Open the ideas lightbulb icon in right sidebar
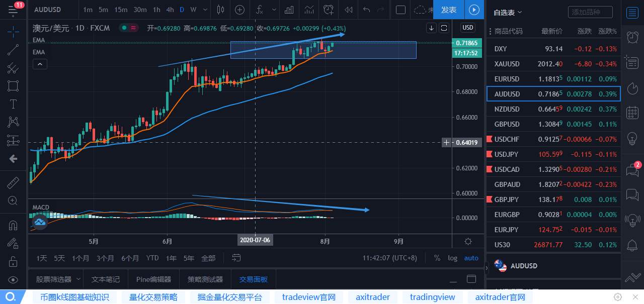 [x=632, y=138]
